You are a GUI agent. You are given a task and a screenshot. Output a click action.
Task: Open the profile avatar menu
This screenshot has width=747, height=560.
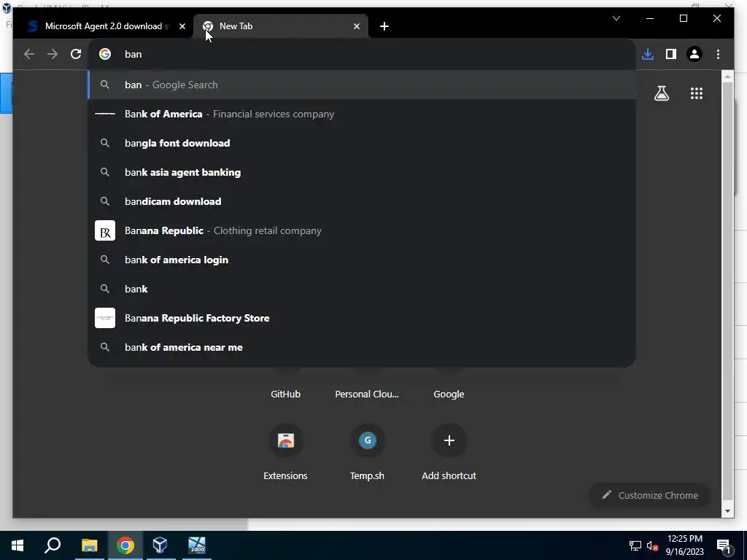694,54
